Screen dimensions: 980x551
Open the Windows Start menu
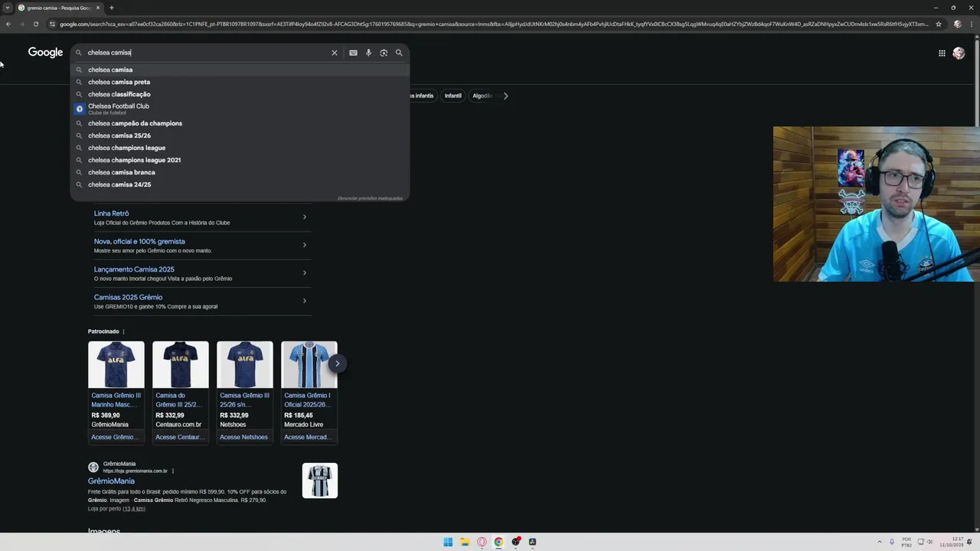448,542
